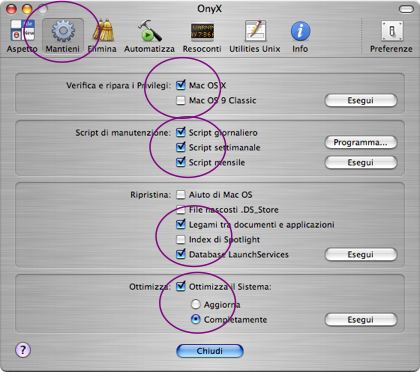Enable Mac OS 9 Classic checkbox
420x372 pixels.
tap(181, 100)
